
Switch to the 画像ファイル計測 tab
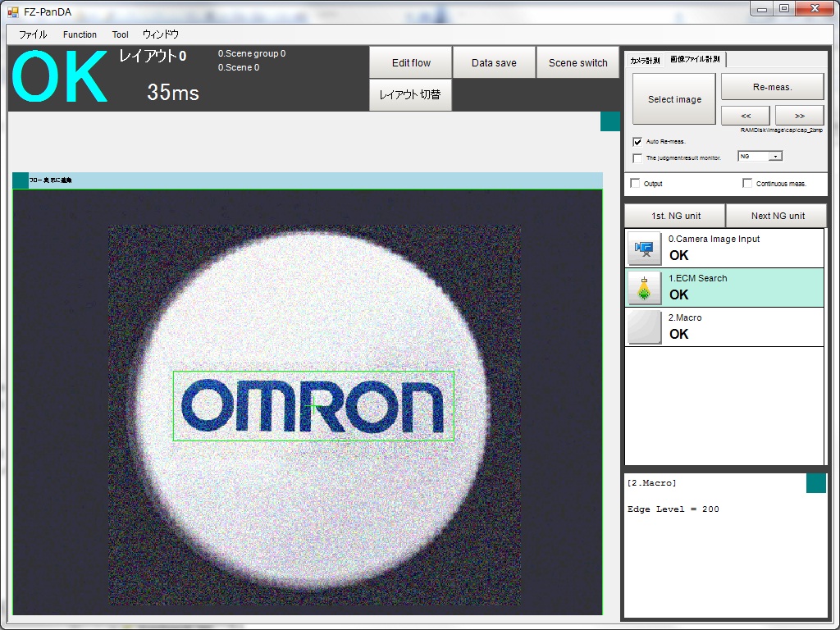click(x=695, y=59)
